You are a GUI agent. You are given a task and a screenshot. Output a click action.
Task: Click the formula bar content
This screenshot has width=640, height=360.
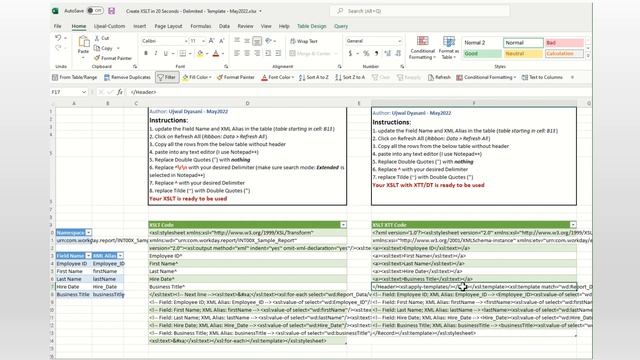[143, 92]
